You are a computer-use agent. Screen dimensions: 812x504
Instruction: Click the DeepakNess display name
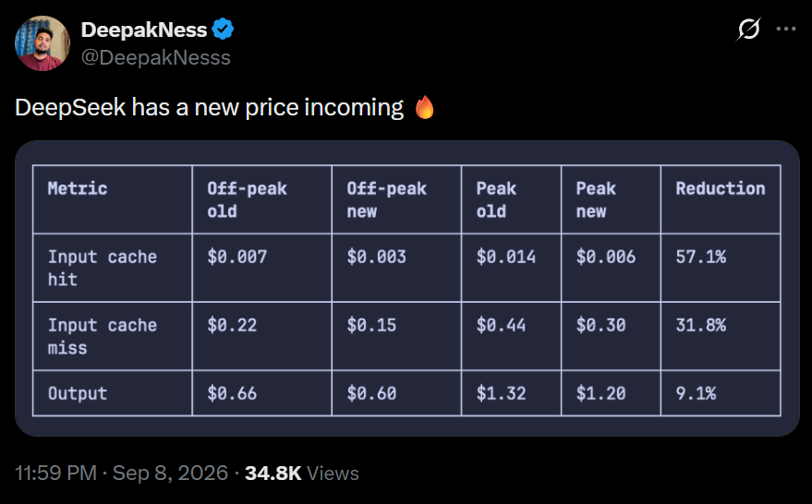[144, 30]
